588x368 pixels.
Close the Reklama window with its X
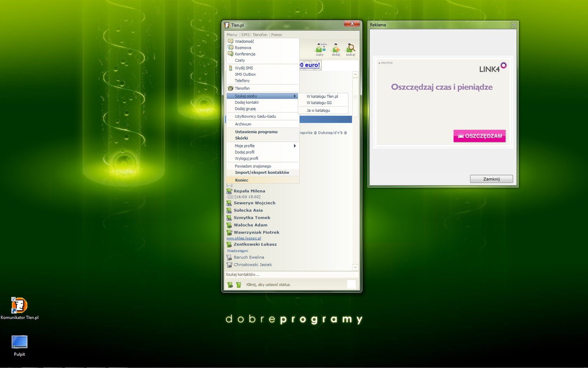click(x=514, y=25)
